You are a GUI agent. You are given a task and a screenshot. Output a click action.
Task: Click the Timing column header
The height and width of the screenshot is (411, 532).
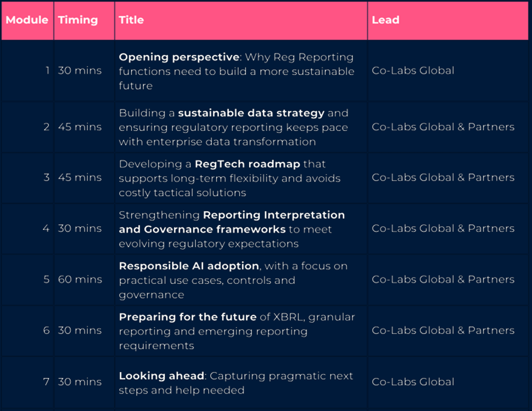pos(84,20)
